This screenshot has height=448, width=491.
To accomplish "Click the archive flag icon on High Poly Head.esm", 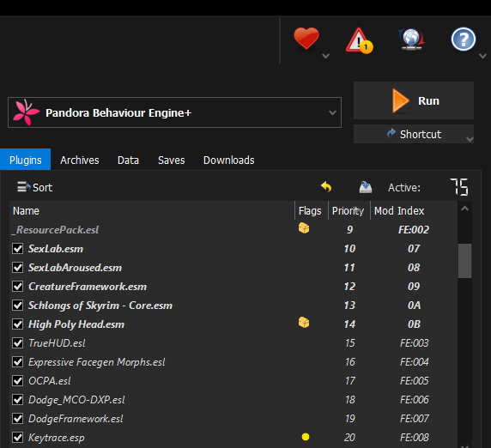I will pos(304,322).
